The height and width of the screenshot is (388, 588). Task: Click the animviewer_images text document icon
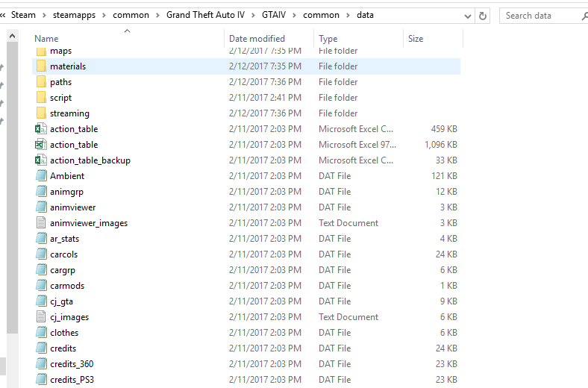click(x=41, y=223)
